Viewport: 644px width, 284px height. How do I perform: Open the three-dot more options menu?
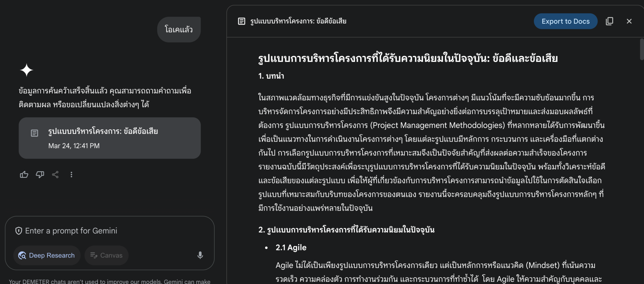pos(71,175)
